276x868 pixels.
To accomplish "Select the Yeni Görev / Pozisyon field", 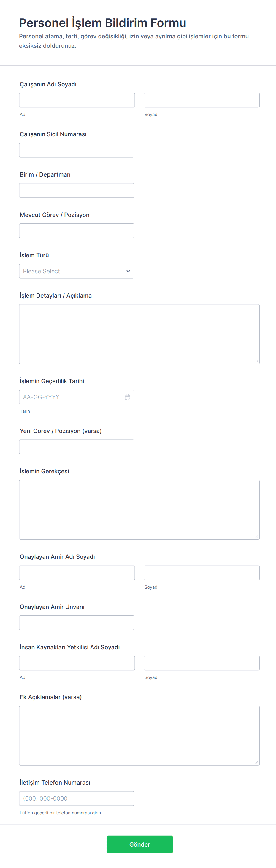I will coord(77,447).
